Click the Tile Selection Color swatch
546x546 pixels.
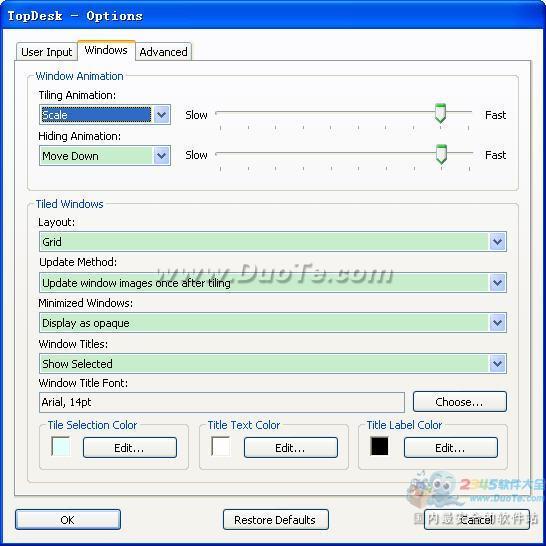(x=61, y=446)
